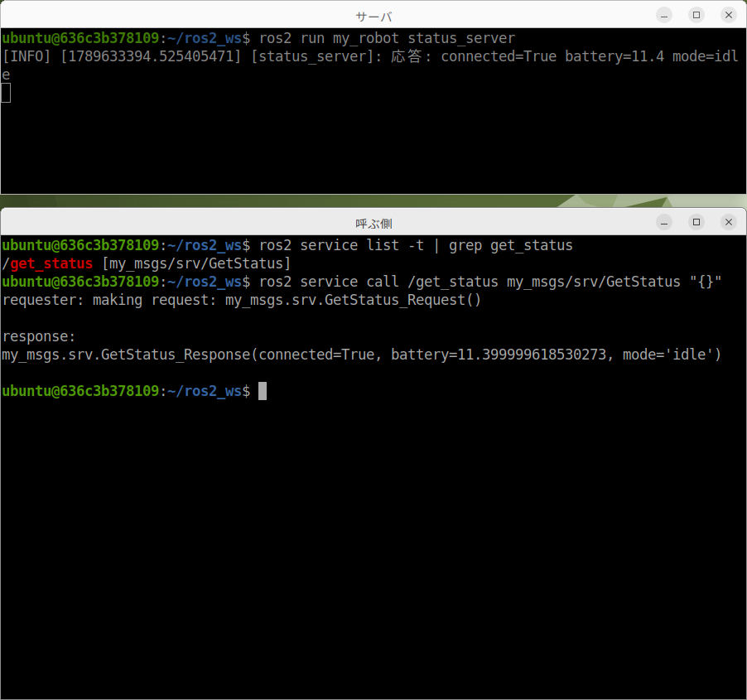This screenshot has height=700, width=747.
Task: Click 'ros2 run my_robot status_server' command
Action: coord(387,38)
